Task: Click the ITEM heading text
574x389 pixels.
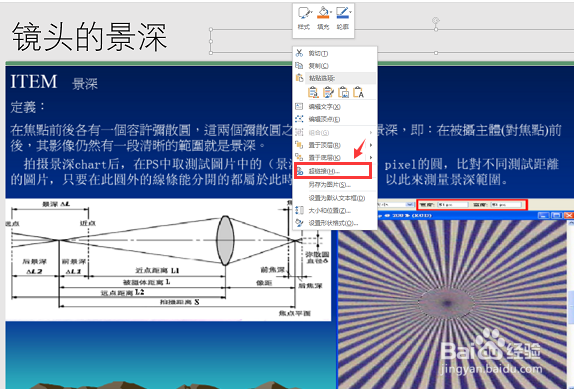Action: 34,82
